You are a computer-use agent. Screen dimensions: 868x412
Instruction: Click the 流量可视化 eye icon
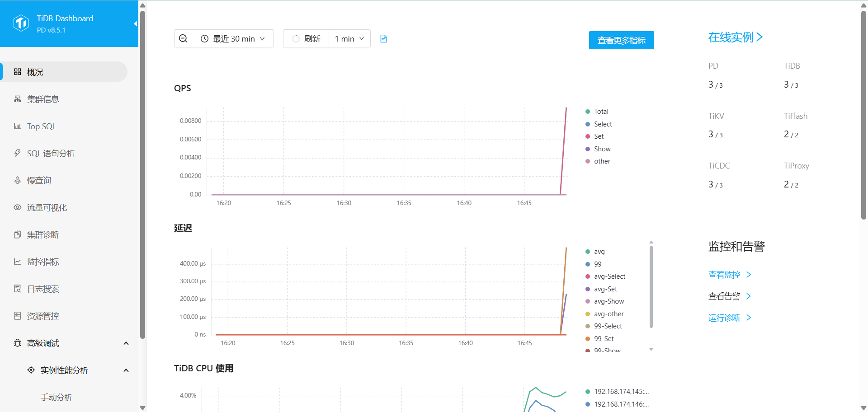(x=18, y=207)
